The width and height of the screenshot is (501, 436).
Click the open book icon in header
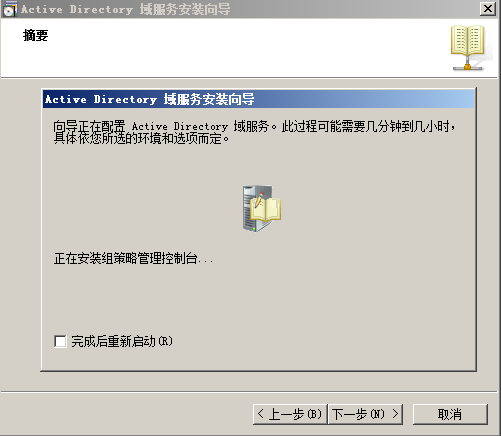468,40
